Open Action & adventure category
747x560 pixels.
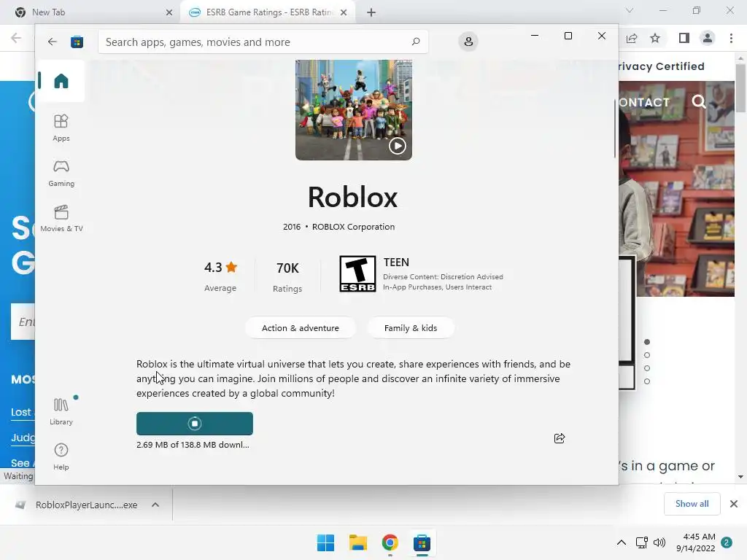pos(300,328)
